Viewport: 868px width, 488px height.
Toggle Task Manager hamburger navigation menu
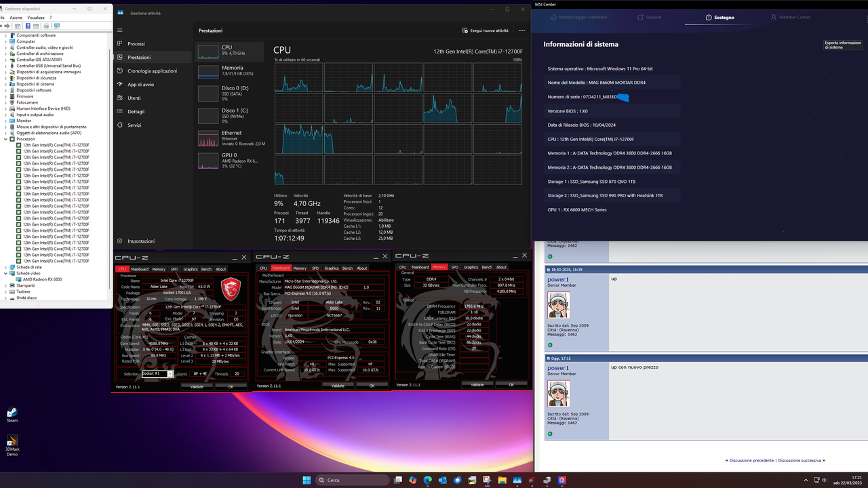click(120, 30)
